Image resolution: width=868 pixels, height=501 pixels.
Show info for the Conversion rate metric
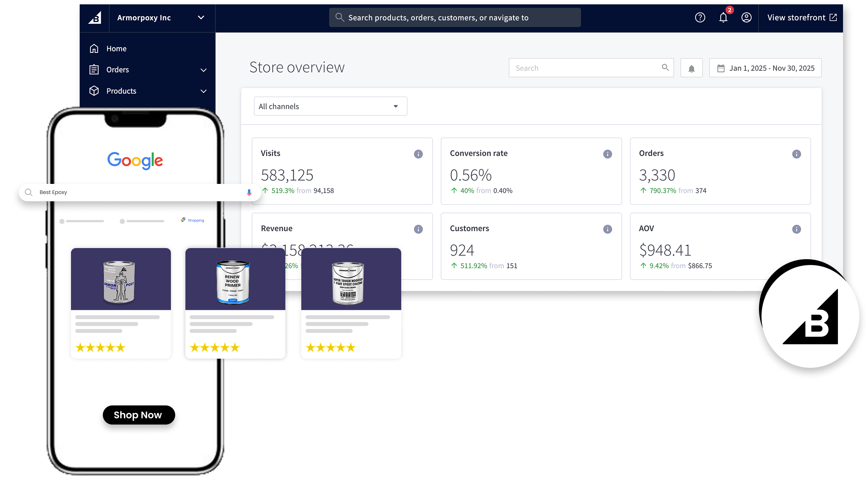point(608,154)
